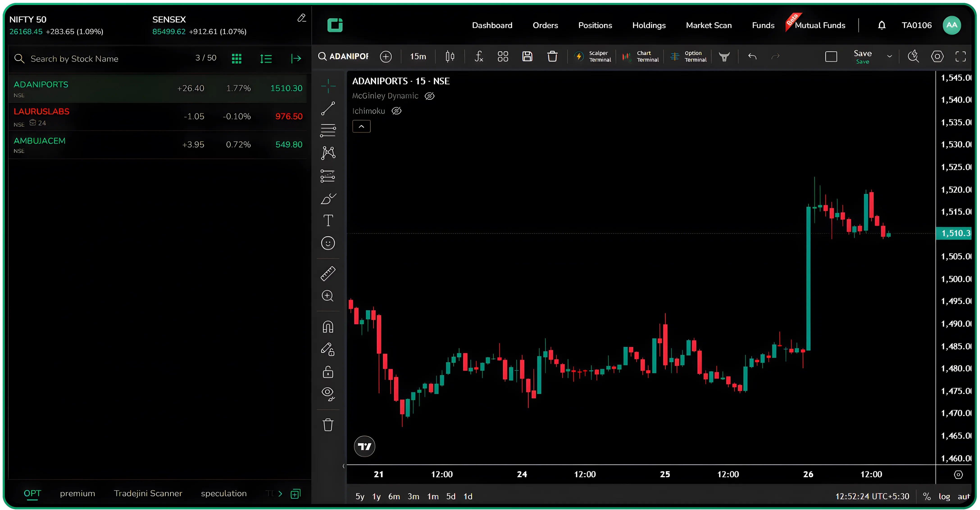This screenshot has height=510, width=980.
Task: Open the chart layout grid selector
Action: click(x=503, y=56)
